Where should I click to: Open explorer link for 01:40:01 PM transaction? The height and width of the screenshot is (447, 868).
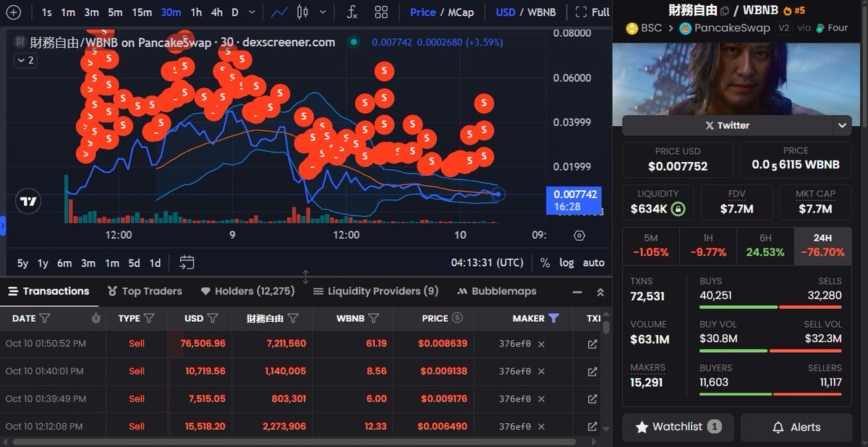592,371
